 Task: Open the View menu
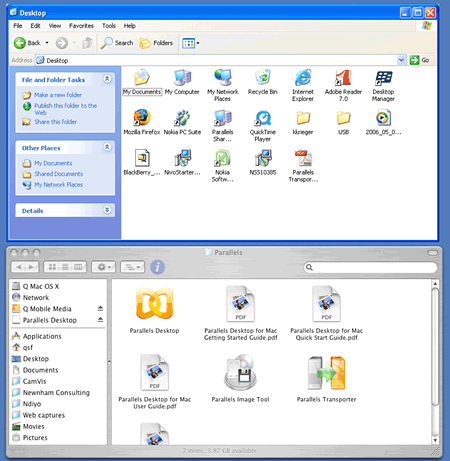[x=55, y=26]
